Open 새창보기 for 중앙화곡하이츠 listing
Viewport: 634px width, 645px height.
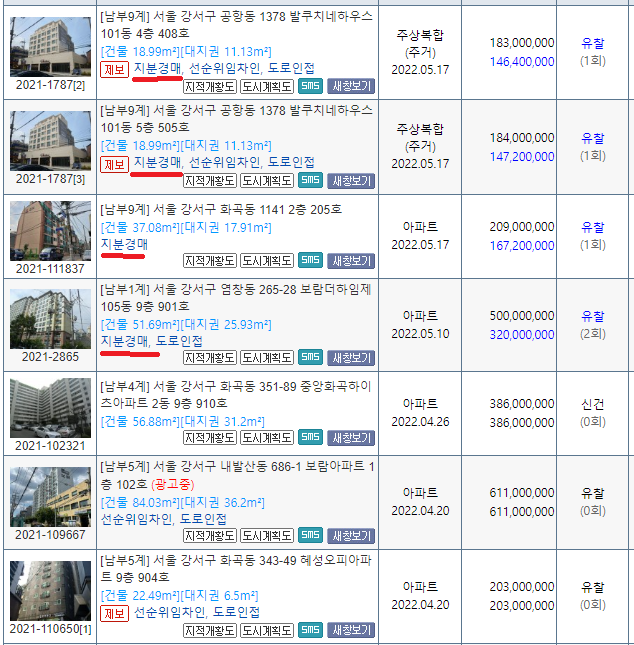click(351, 438)
